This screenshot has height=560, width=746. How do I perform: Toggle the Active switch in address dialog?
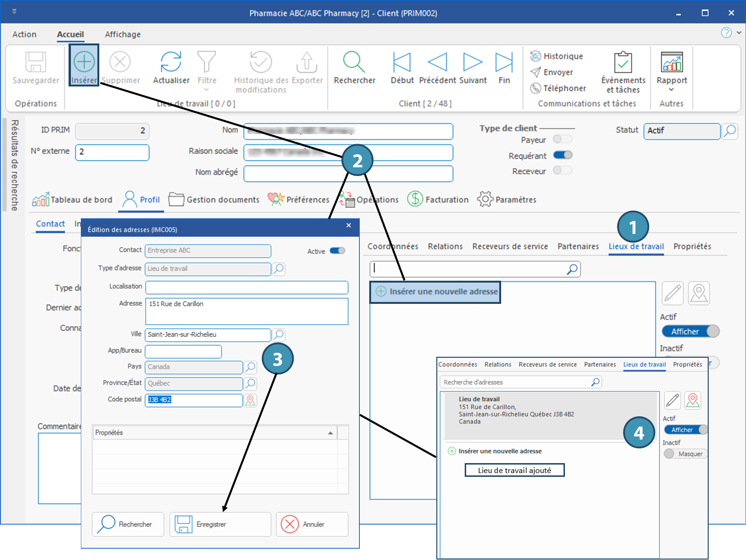(338, 251)
